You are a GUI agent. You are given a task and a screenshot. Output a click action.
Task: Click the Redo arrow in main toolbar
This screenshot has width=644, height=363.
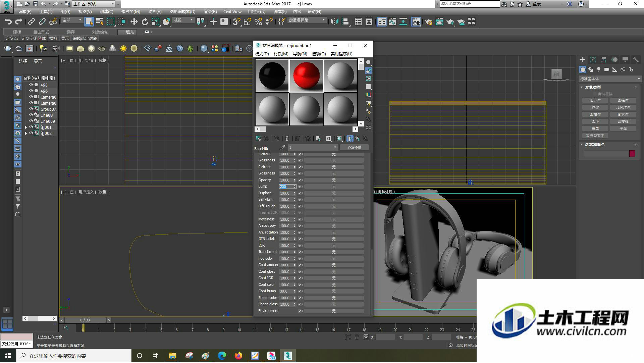tap(19, 22)
